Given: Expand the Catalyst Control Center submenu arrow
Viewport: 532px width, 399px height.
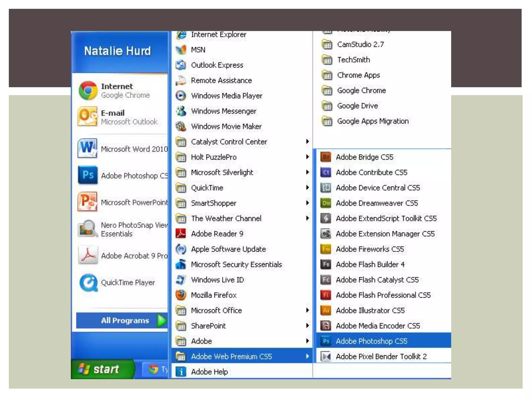Looking at the screenshot, I should pyautogui.click(x=308, y=142).
